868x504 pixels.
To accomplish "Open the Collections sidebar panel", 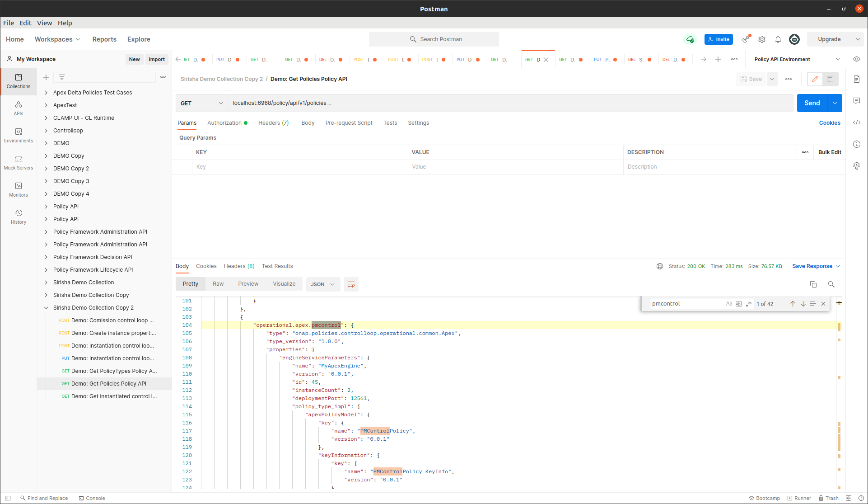I will pos(19,81).
